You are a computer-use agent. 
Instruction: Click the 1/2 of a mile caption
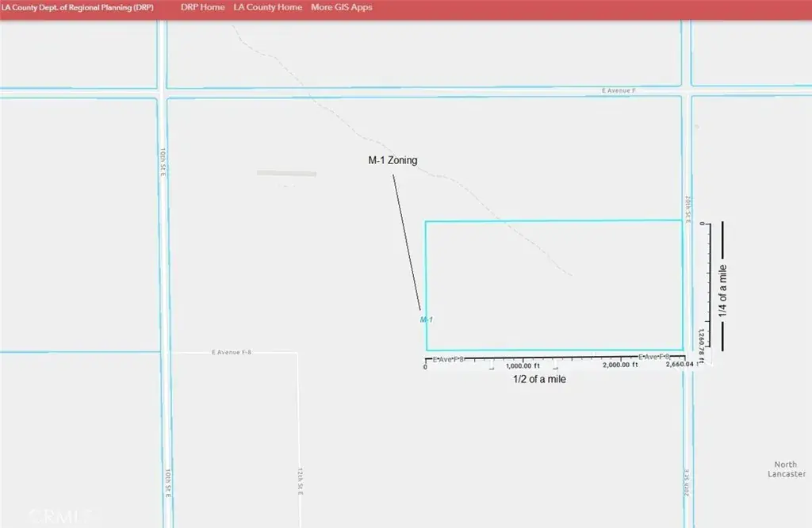[x=539, y=379]
